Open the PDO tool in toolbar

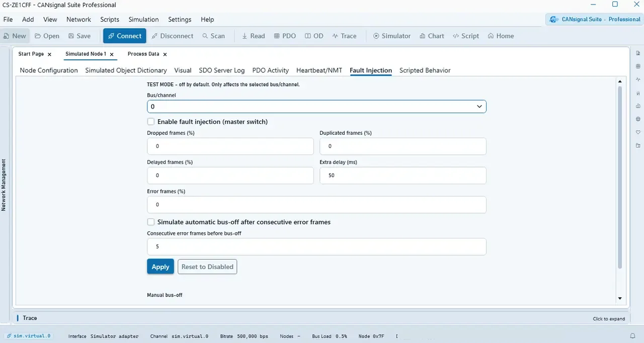(x=285, y=36)
